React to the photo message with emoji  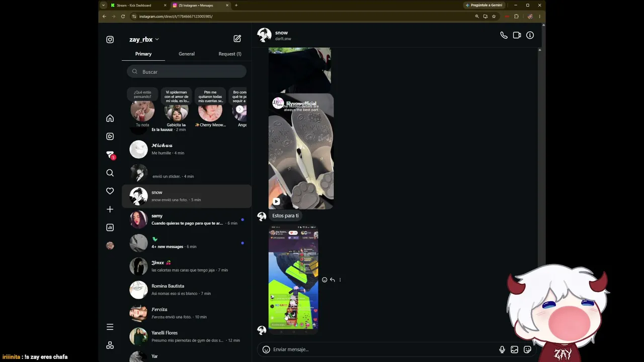coord(325,280)
